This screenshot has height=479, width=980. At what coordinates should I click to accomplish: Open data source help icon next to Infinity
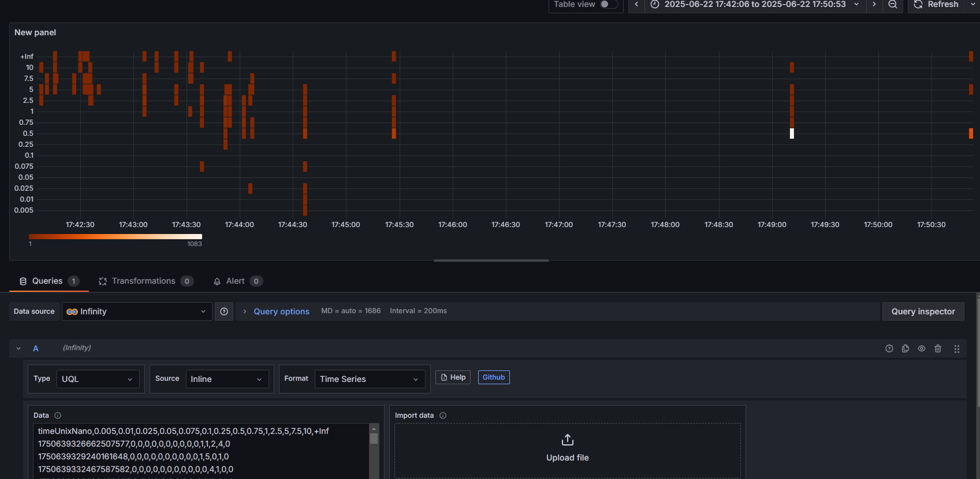click(224, 311)
